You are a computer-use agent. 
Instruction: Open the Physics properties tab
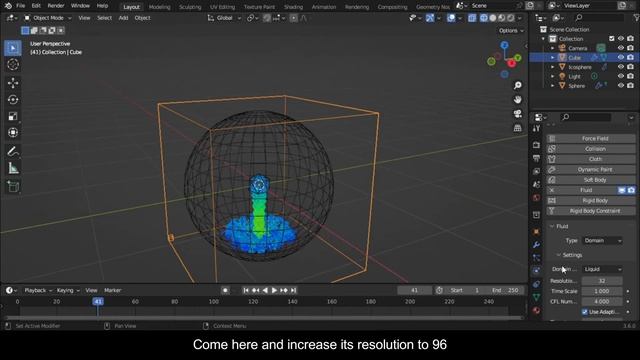point(536,270)
